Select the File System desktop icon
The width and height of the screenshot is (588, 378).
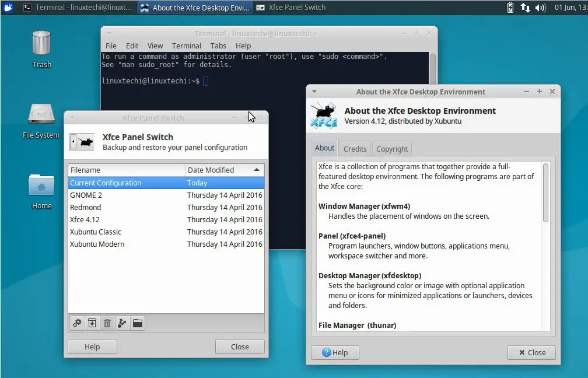coord(41,121)
